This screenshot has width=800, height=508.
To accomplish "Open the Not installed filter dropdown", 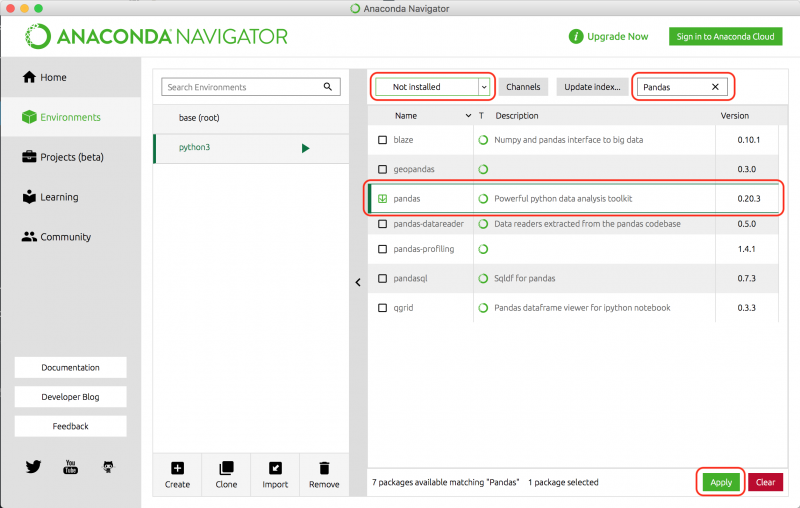I will pyautogui.click(x=433, y=87).
